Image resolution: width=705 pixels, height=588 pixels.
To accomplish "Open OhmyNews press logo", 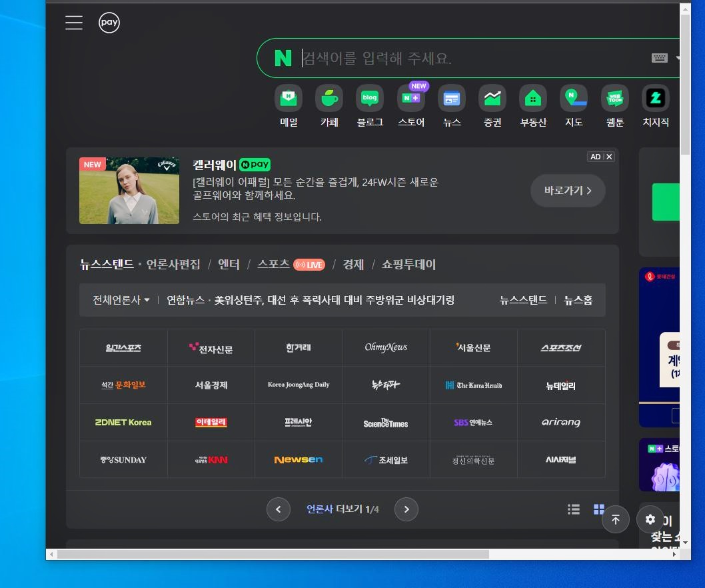I will coord(386,348).
